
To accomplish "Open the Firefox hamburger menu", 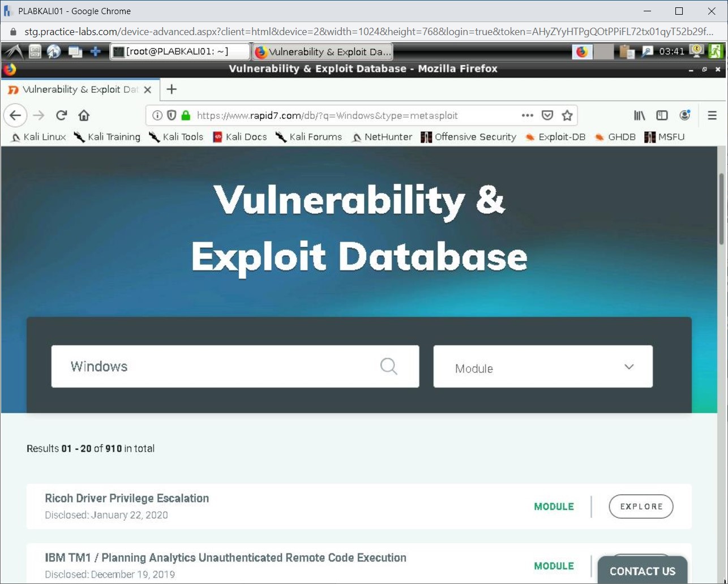I will click(712, 115).
